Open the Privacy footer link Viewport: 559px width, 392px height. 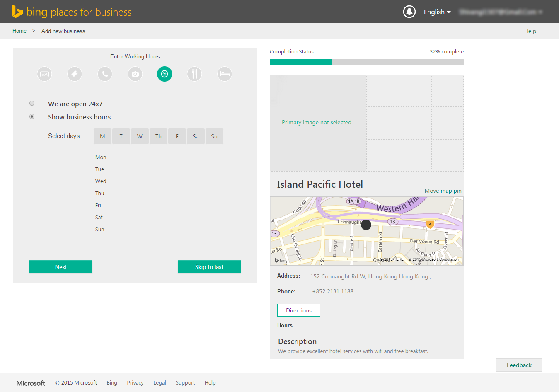[x=135, y=383]
